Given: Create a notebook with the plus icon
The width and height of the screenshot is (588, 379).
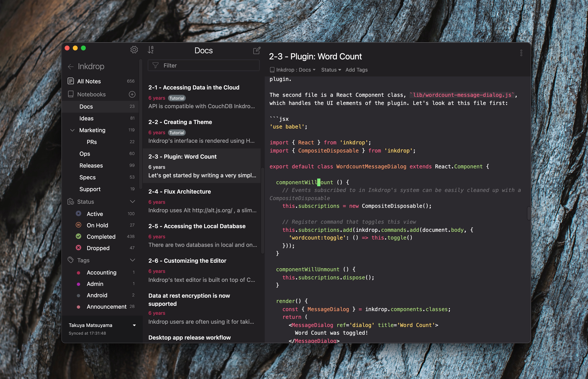Looking at the screenshot, I should [132, 94].
